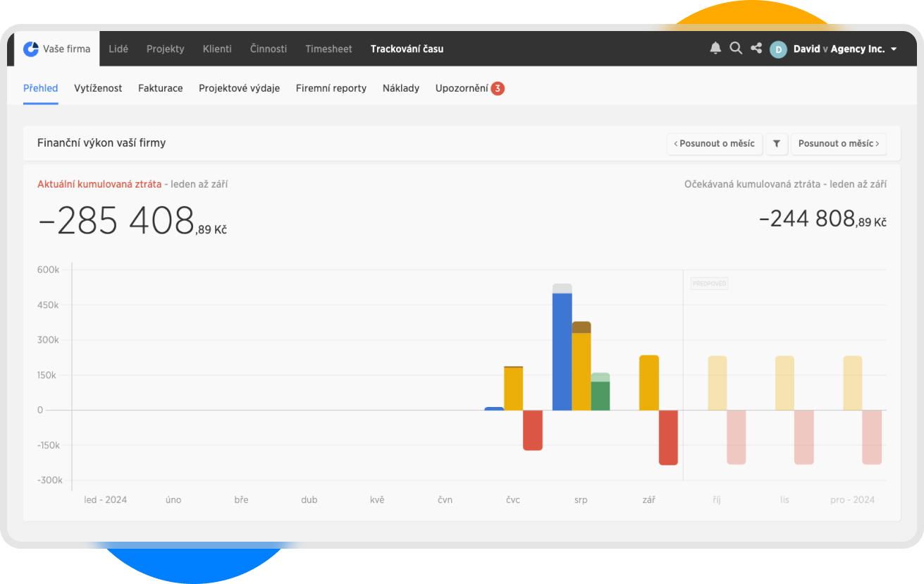Open the chart filter funnel icon
The image size is (924, 584).
pyautogui.click(x=777, y=144)
